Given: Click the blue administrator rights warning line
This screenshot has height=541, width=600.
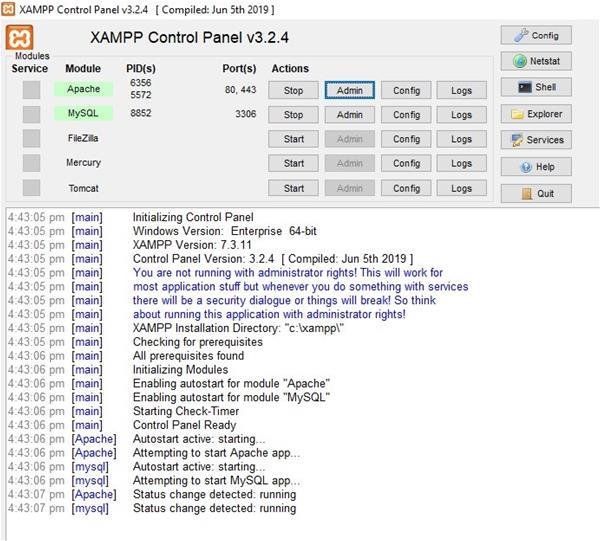Looking at the screenshot, I should [288, 273].
